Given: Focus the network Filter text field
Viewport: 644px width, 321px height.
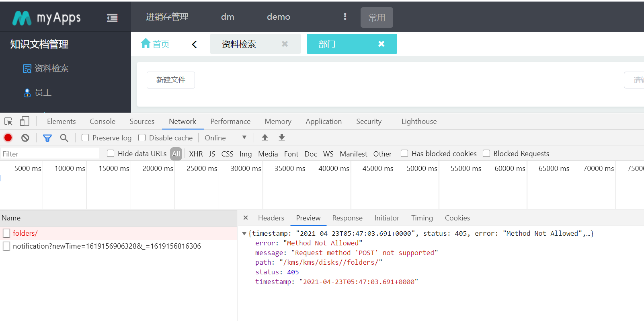Looking at the screenshot, I should [x=50, y=154].
